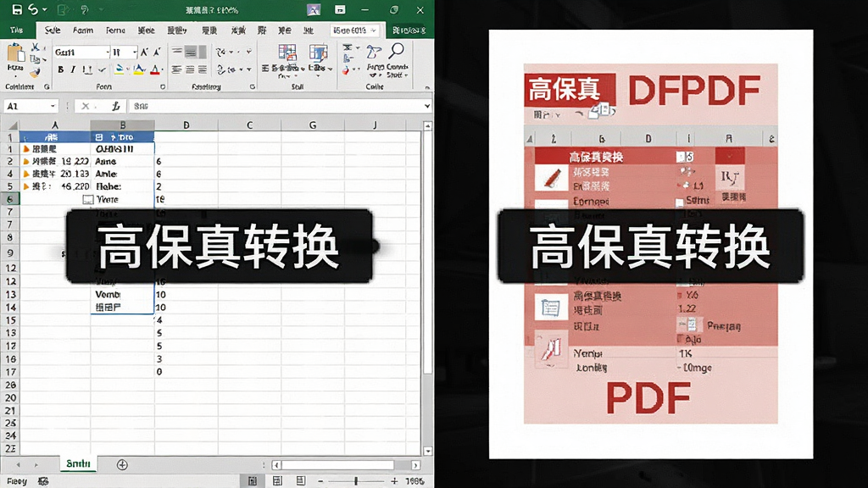
Task: Switch to Normal view in status bar
Action: point(253,481)
